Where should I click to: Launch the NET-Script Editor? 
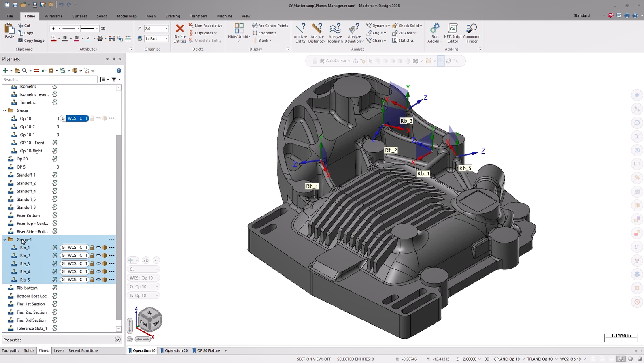tap(453, 33)
